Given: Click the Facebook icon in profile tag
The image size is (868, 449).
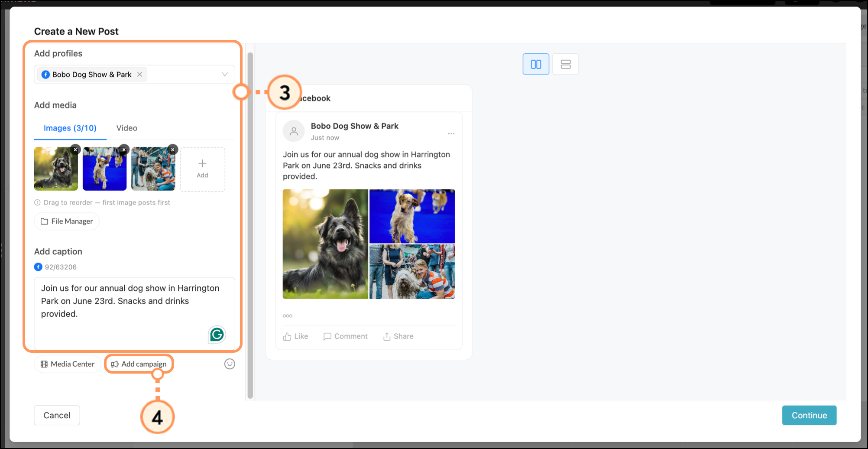Looking at the screenshot, I should point(45,75).
